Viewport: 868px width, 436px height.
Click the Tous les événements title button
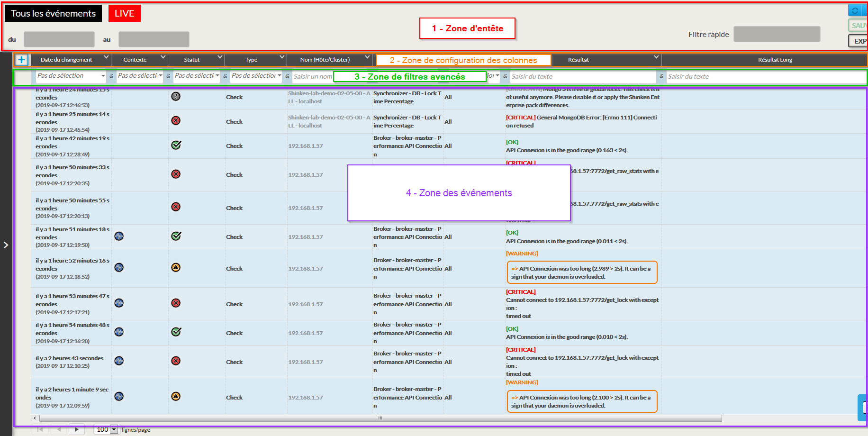(53, 13)
